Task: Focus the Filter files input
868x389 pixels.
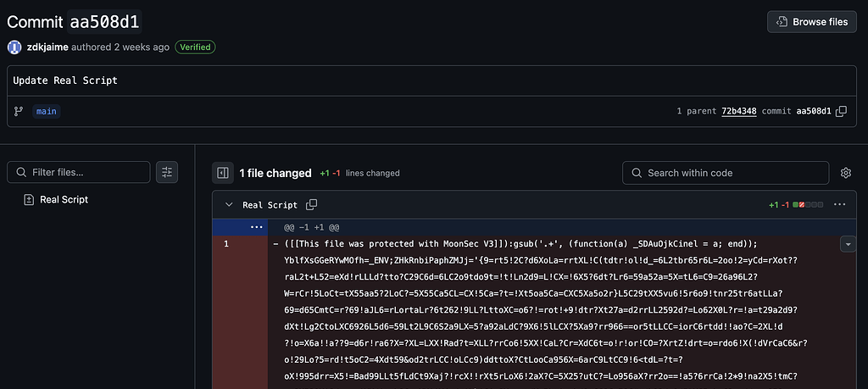Action: [79, 172]
